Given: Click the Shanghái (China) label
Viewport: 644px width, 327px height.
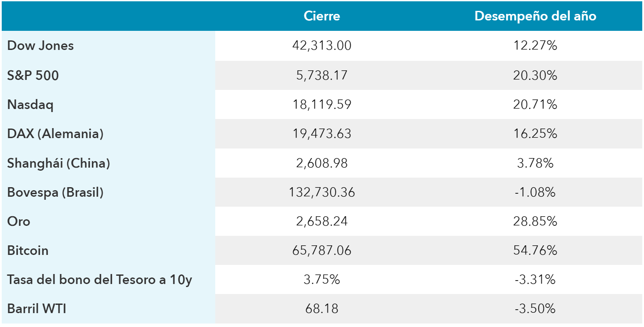Looking at the screenshot, I should click(59, 163).
